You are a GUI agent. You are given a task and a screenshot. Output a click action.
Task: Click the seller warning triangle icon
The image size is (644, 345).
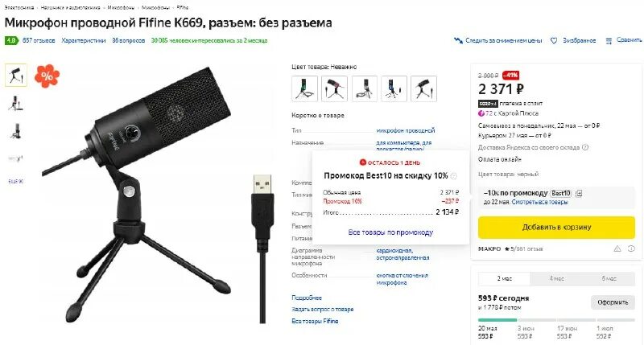[x=617, y=248]
